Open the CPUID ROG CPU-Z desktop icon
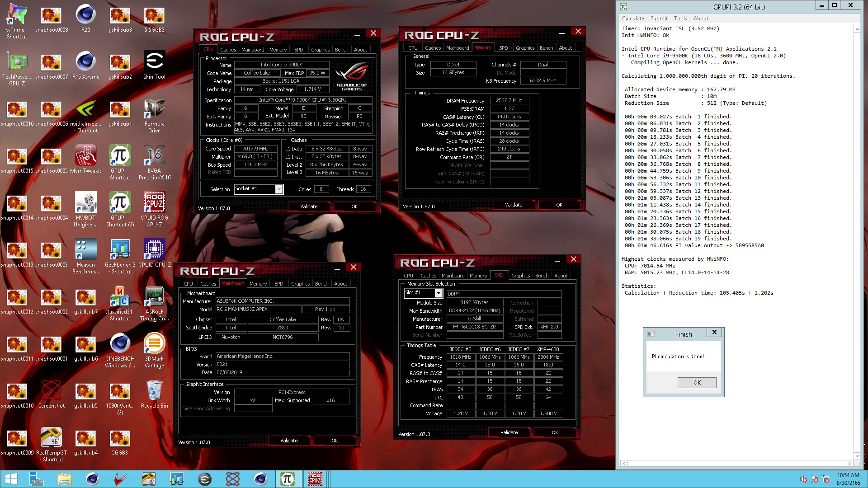Screen dimensions: 868x488 coord(154,209)
